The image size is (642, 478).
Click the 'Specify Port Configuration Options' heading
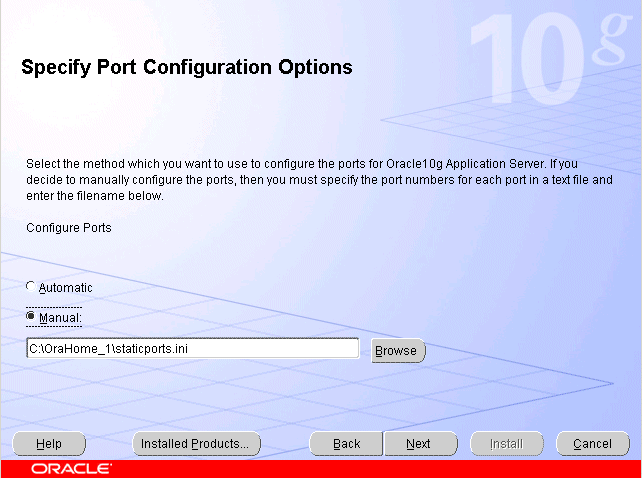(x=187, y=68)
